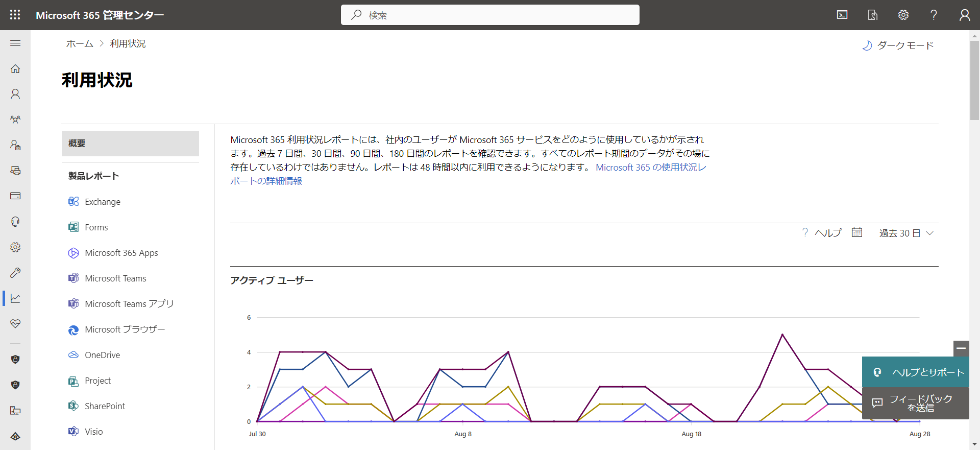This screenshot has height=450, width=980.
Task: Click scrollbar down arrow
Action: point(974,444)
